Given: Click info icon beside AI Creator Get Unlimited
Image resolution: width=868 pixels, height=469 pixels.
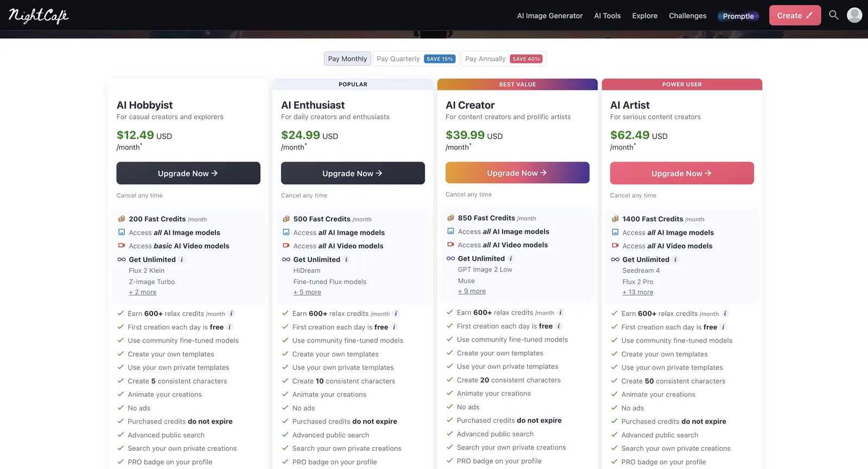Looking at the screenshot, I should (x=510, y=259).
